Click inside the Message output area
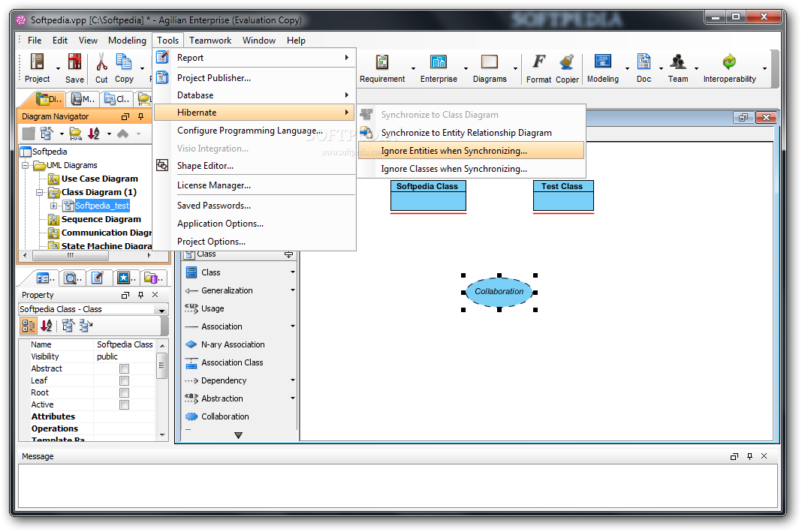The image size is (802, 532). coord(398,485)
